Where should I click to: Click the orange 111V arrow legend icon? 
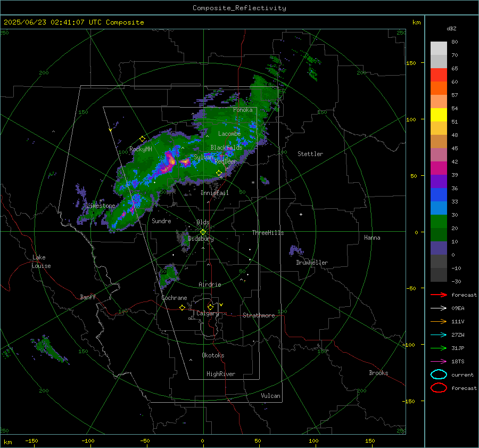click(439, 321)
